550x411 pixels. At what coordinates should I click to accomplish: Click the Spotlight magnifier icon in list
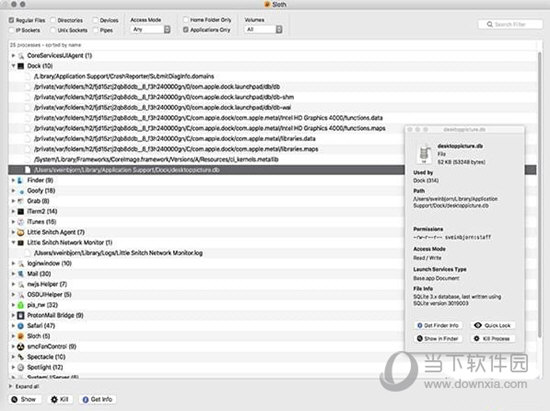(21, 367)
